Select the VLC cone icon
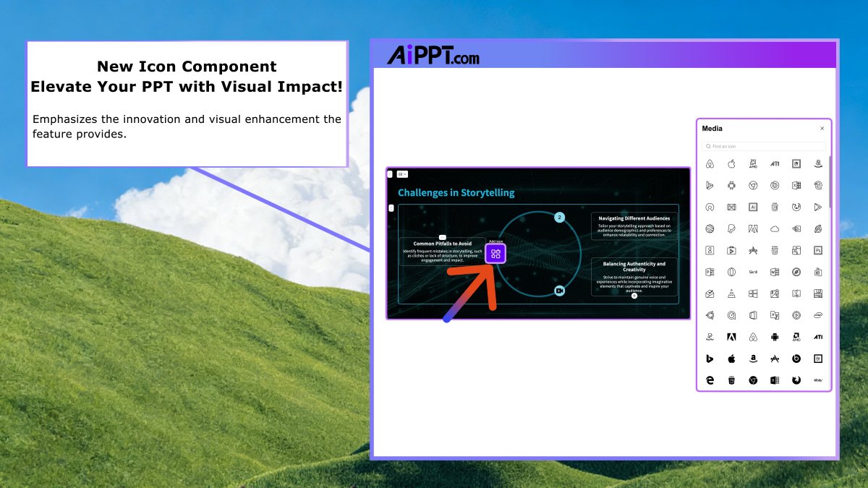The width and height of the screenshot is (868, 488). 731,294
